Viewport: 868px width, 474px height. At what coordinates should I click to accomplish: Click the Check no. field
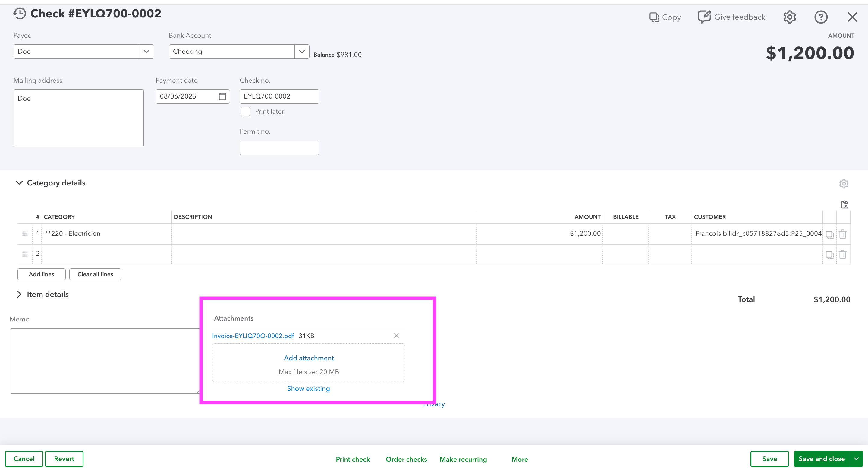(279, 96)
